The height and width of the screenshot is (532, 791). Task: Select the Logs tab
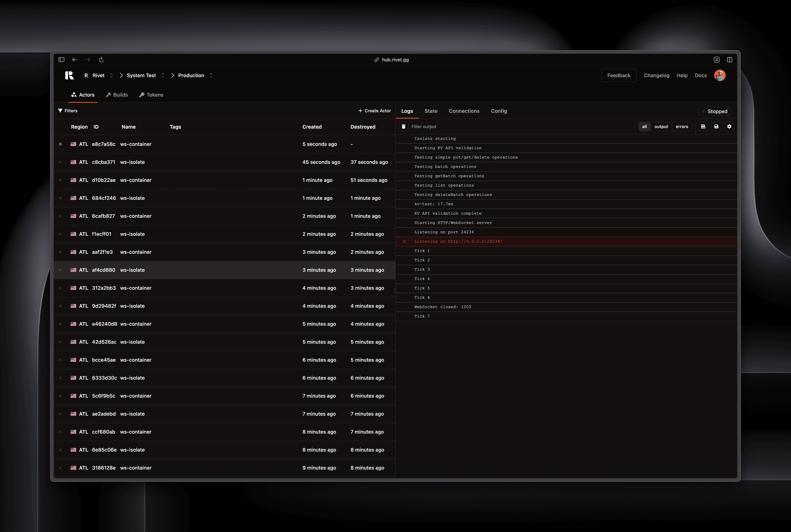click(x=407, y=111)
